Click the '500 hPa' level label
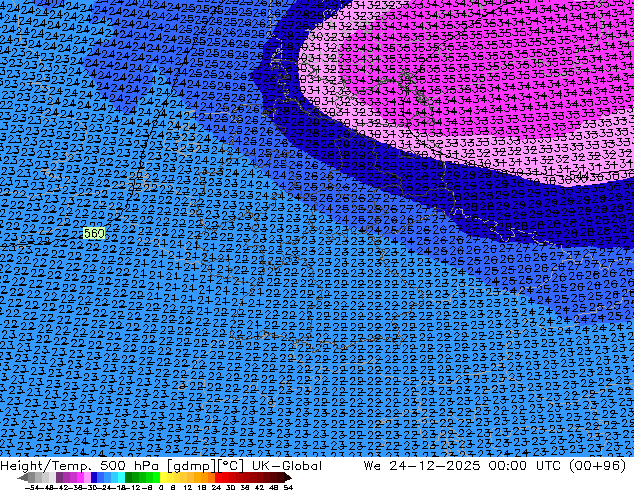634x490 pixels. pyautogui.click(x=129, y=466)
